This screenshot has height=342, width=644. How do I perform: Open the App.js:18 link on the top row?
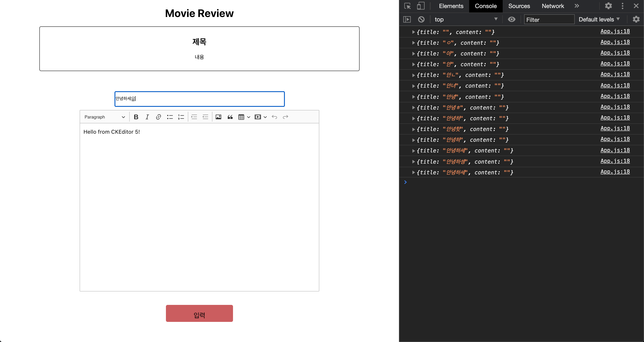[615, 31]
